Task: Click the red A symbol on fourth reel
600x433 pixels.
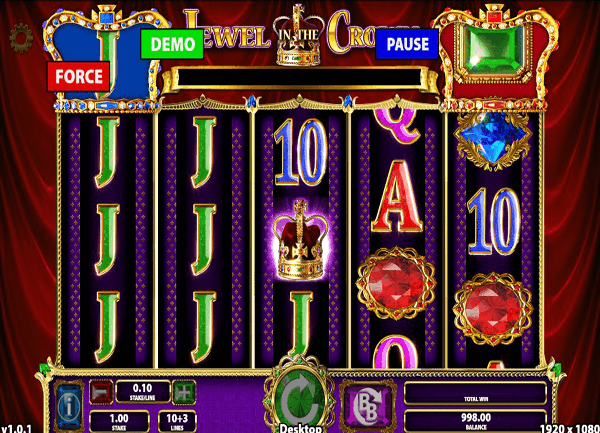Action: pyautogui.click(x=396, y=196)
